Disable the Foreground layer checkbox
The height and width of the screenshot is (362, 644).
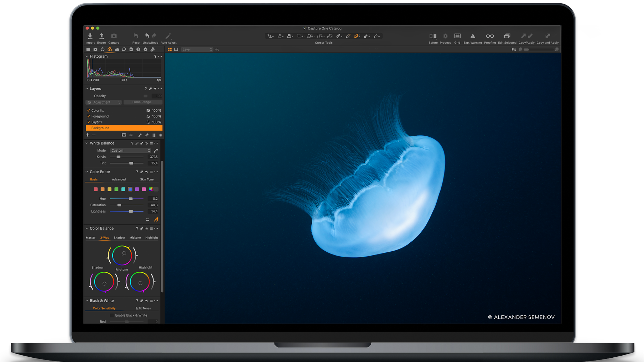coord(89,116)
